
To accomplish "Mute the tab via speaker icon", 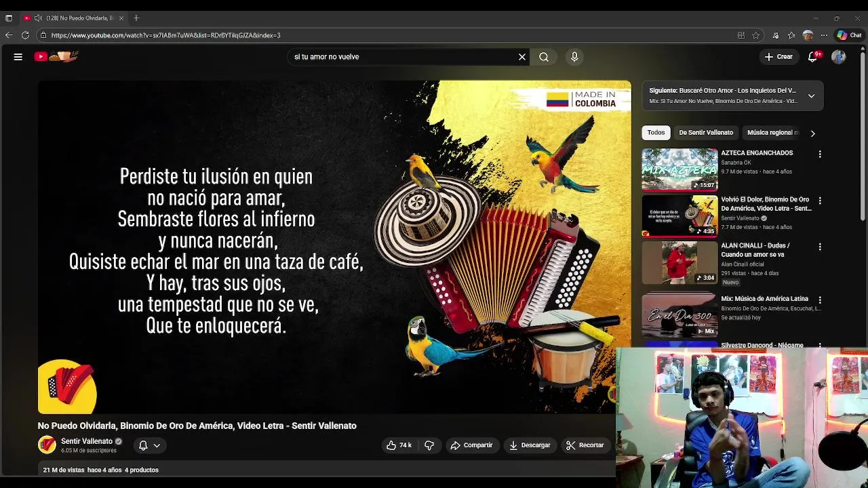I will coord(38,18).
